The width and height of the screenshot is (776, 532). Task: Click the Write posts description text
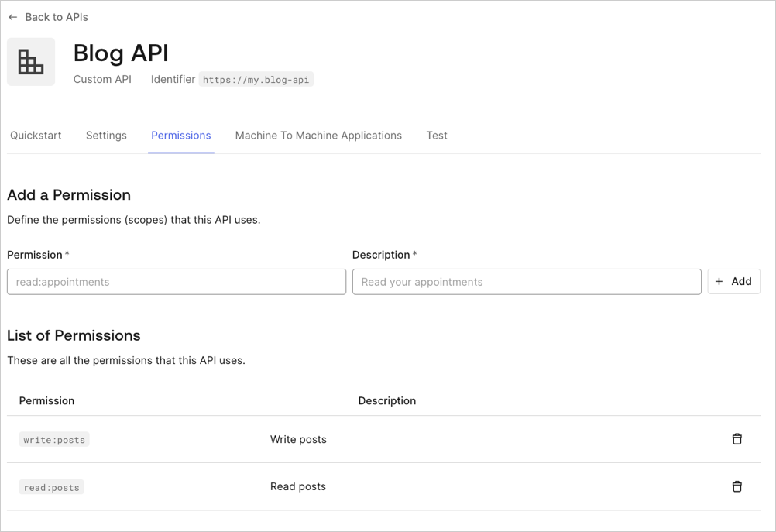[298, 438]
